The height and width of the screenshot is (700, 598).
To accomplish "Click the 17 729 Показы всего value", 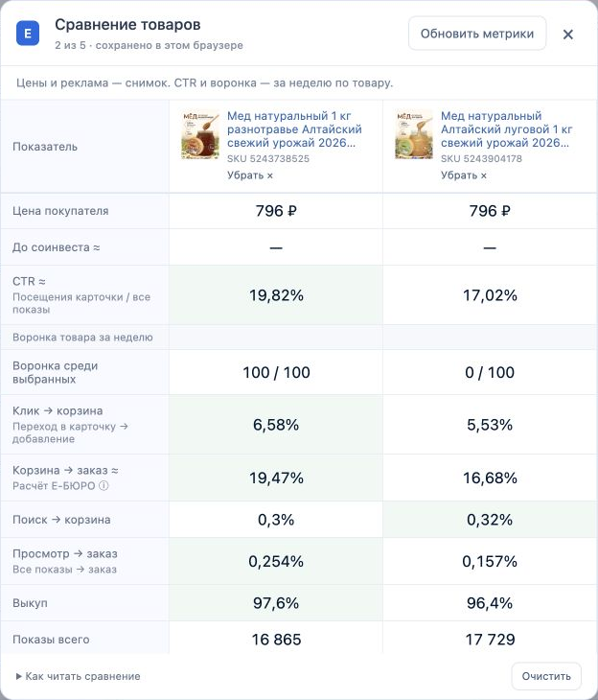I will point(490,640).
